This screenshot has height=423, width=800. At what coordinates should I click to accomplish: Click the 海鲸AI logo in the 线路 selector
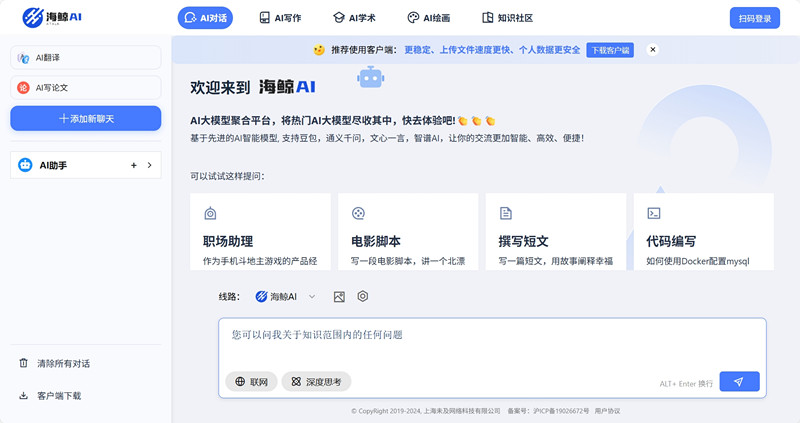tap(261, 296)
